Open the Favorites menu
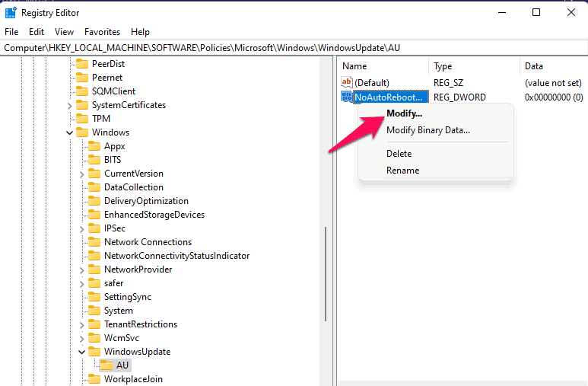 pos(102,32)
